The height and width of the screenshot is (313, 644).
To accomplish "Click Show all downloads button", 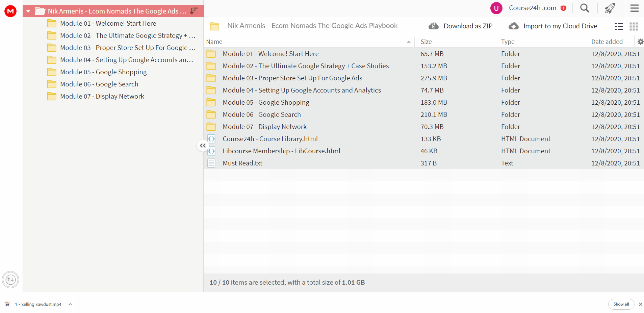I will point(621,304).
